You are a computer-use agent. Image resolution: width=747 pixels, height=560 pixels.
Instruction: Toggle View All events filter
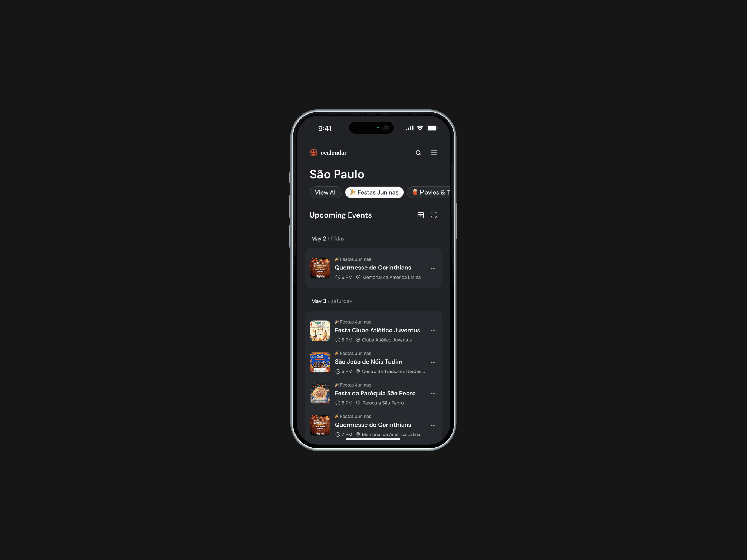pos(326,192)
